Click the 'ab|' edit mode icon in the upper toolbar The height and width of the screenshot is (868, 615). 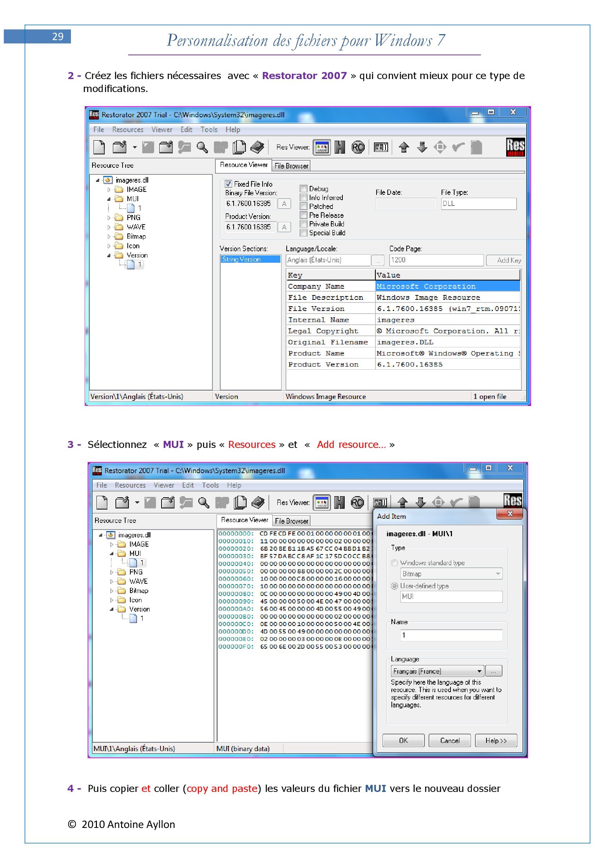coord(381,147)
